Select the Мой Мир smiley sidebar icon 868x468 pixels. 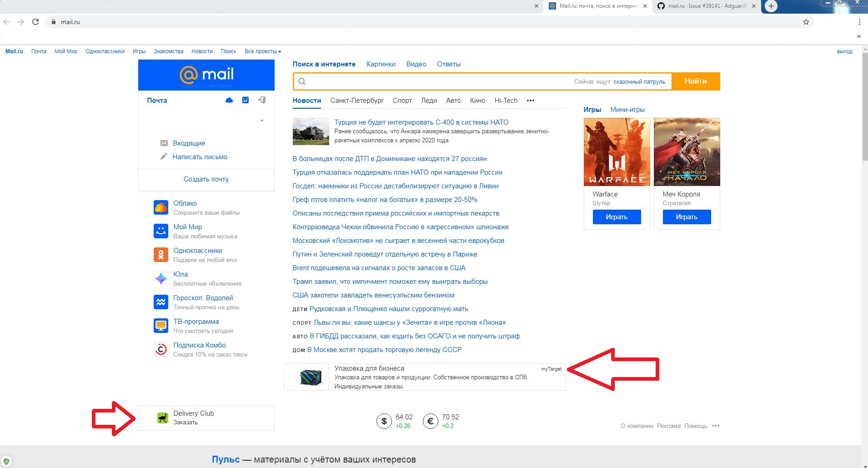[161, 231]
